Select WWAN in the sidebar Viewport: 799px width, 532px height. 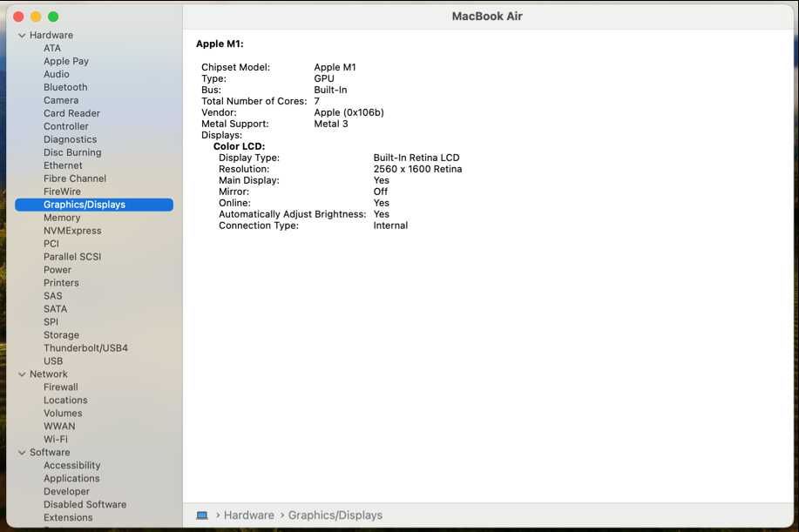click(59, 426)
